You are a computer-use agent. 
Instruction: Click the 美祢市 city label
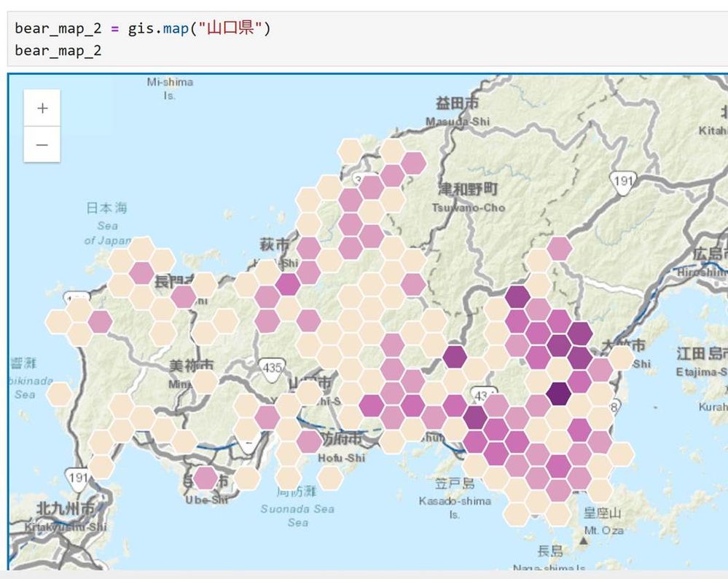(x=191, y=366)
